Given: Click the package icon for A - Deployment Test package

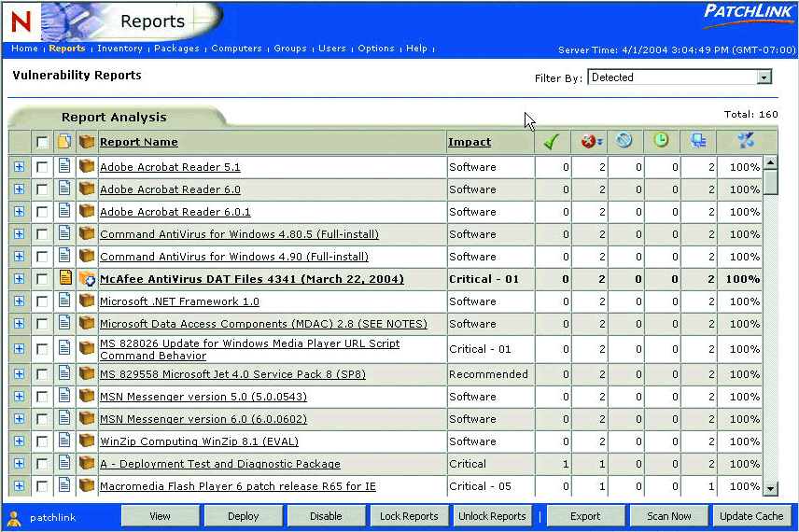Looking at the screenshot, I should 87,463.
